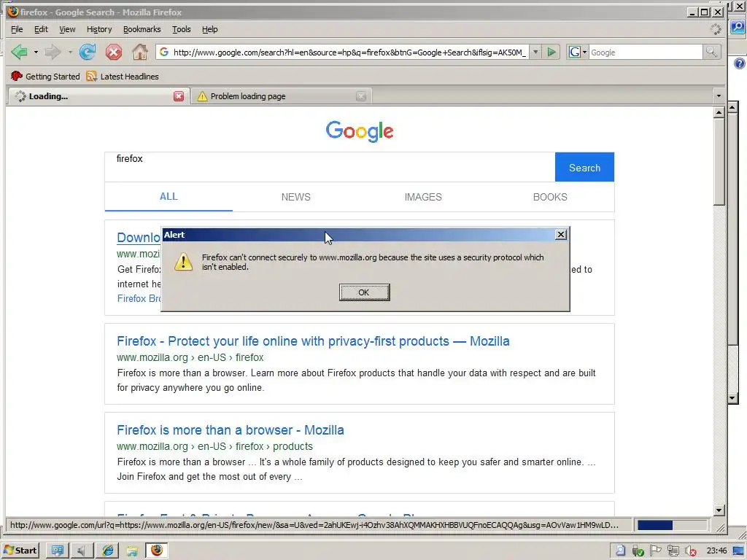
Task: Click the magnifier icon in the side panel
Action: 738,27
